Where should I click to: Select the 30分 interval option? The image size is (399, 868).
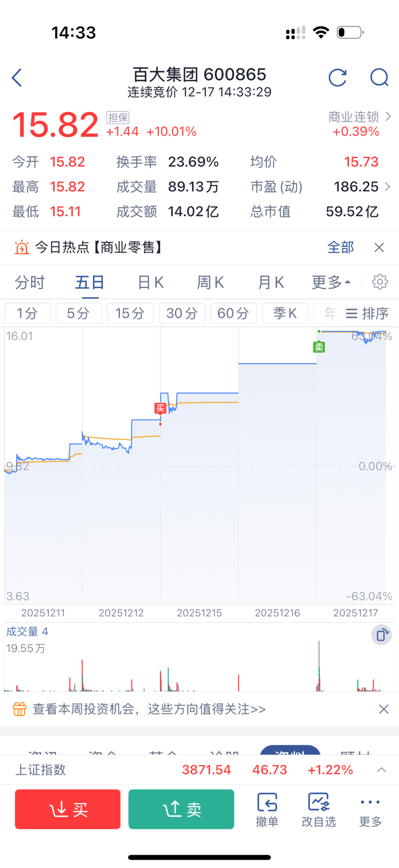182,313
